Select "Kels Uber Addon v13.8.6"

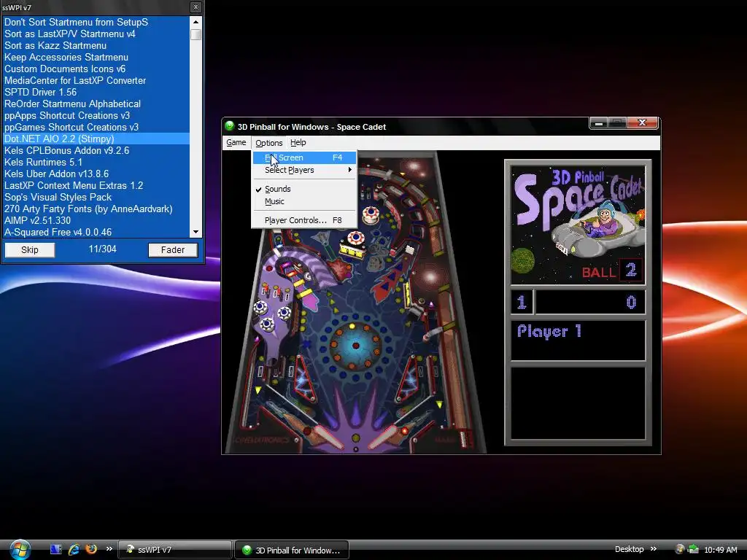point(96,174)
